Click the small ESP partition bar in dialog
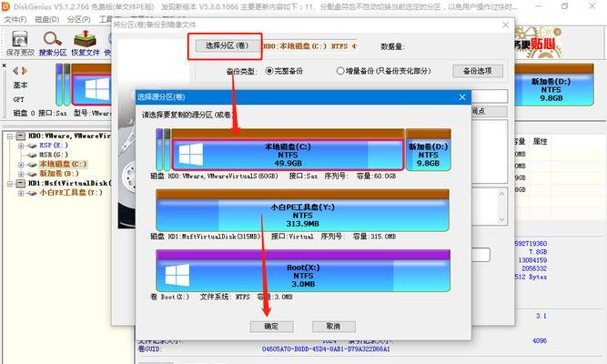This screenshot has height=364, width=607. click(159, 150)
